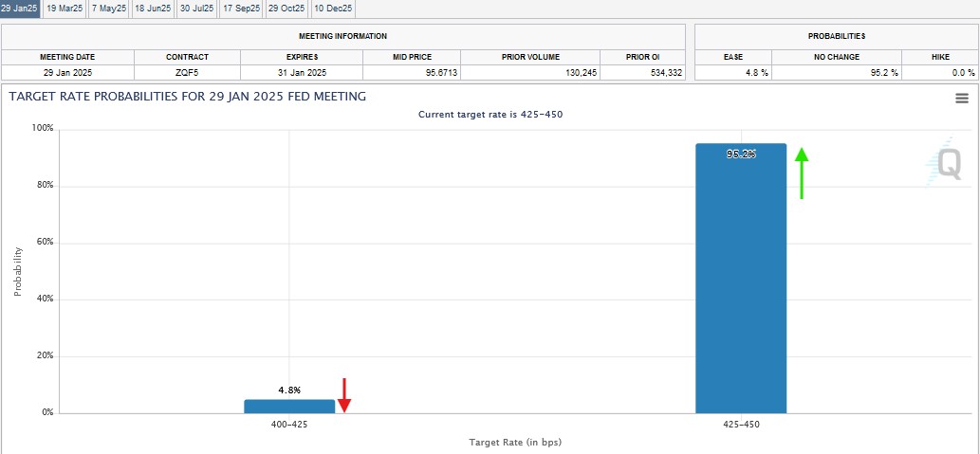
Task: View the 29 Oct25 tab
Action: 287,8
